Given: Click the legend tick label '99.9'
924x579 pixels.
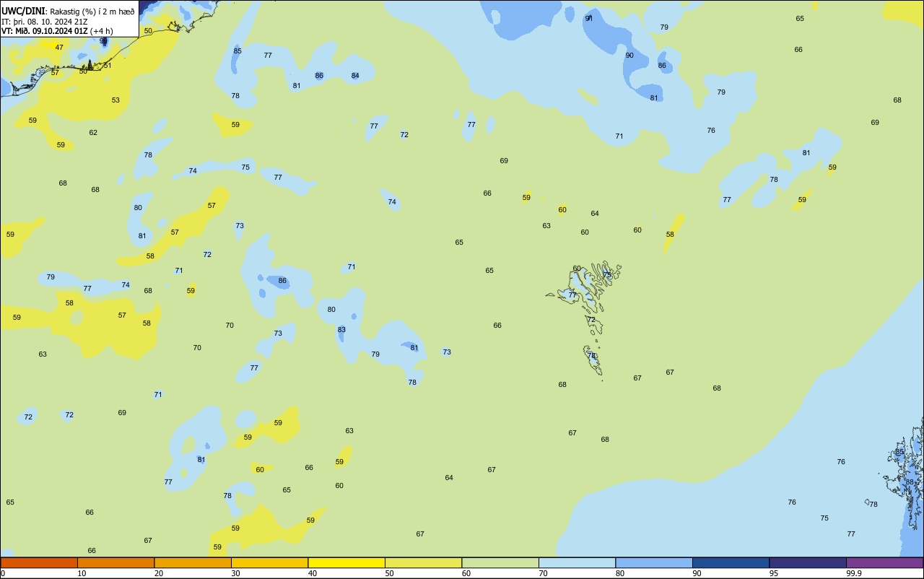Looking at the screenshot, I should 854,573.
